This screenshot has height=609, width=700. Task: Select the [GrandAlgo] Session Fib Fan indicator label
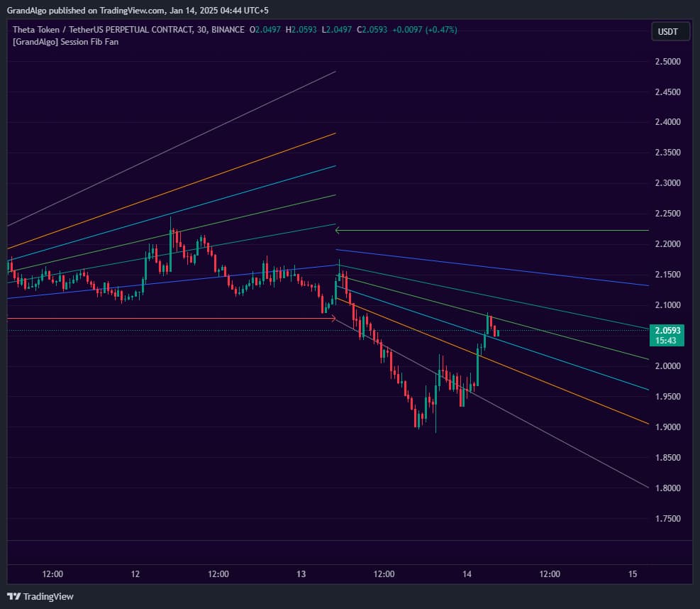click(65, 42)
